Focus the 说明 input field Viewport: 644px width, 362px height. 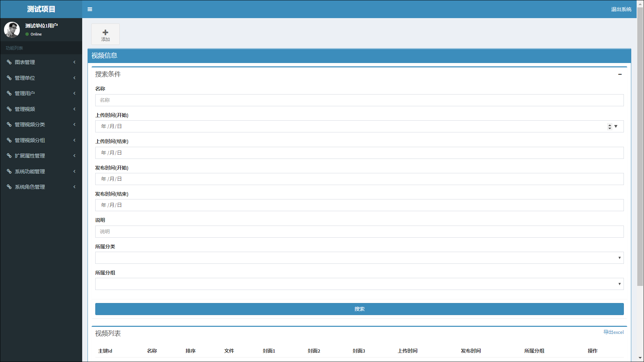coord(359,232)
